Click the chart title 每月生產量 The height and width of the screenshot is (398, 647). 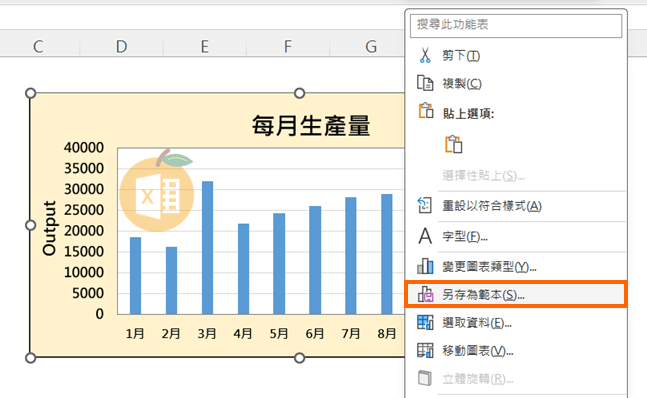(311, 125)
